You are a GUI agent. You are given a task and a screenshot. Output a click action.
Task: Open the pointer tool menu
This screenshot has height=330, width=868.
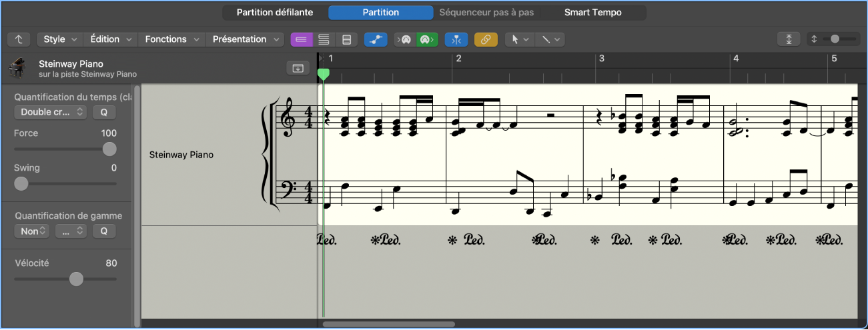click(520, 39)
